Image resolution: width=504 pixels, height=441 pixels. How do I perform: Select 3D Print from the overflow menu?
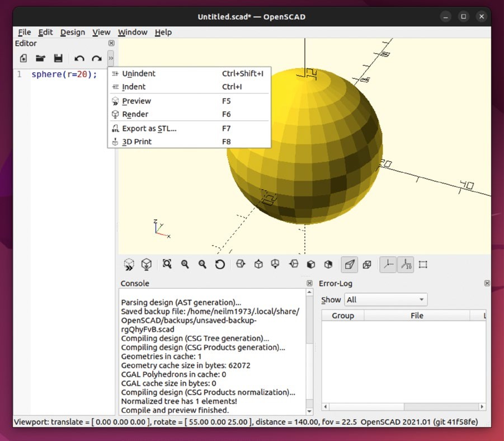(x=189, y=142)
